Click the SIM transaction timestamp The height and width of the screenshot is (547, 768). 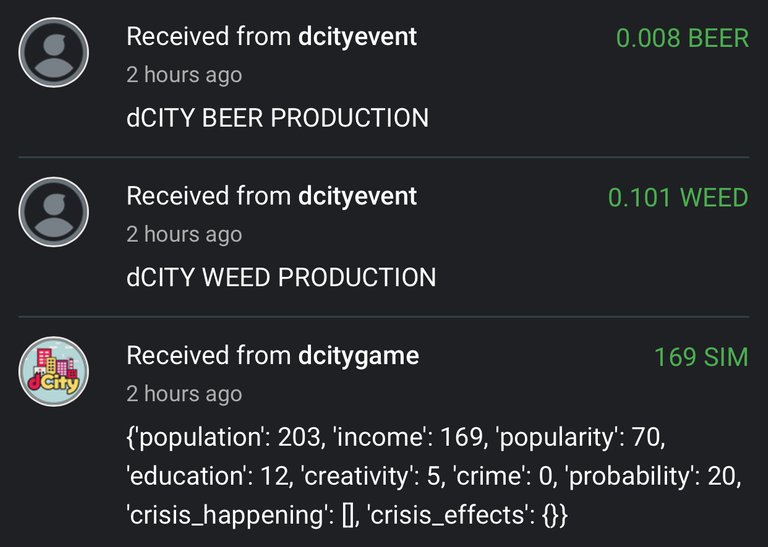pos(184,394)
